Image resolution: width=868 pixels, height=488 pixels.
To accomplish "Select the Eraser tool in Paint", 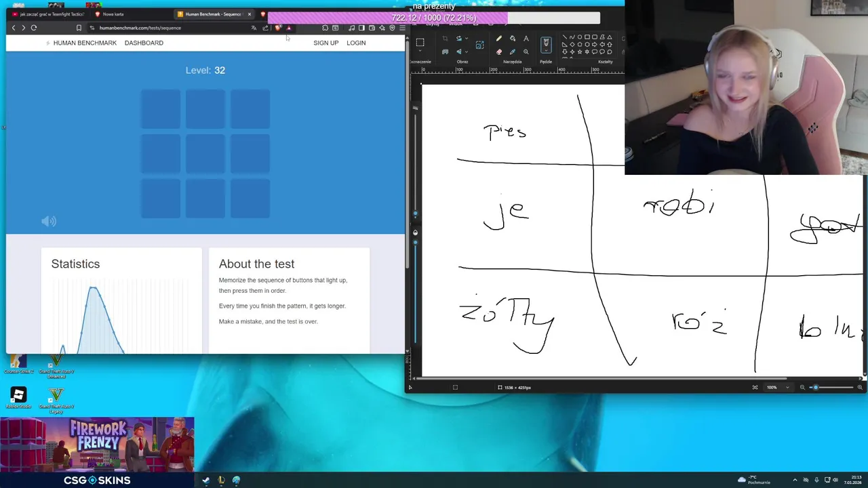I will pyautogui.click(x=499, y=52).
